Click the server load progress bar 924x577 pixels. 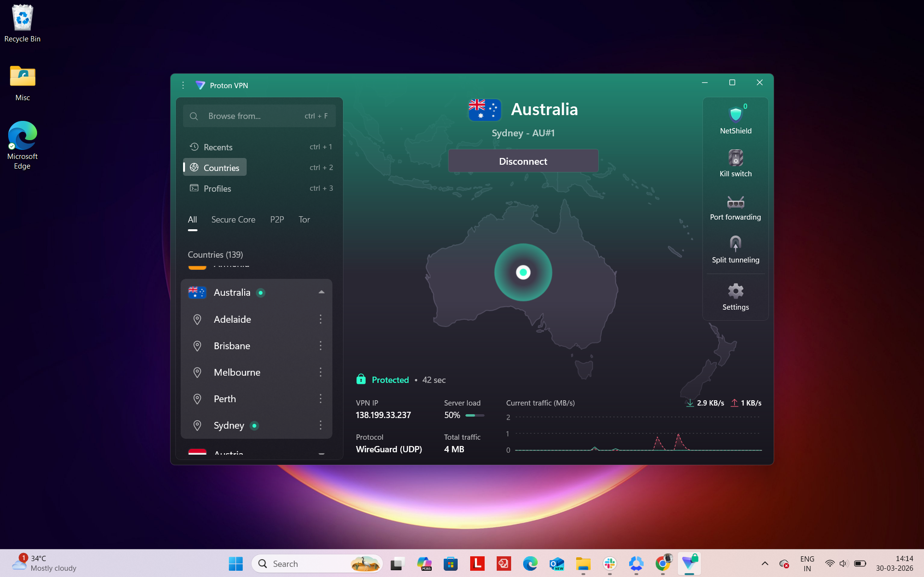pos(475,415)
